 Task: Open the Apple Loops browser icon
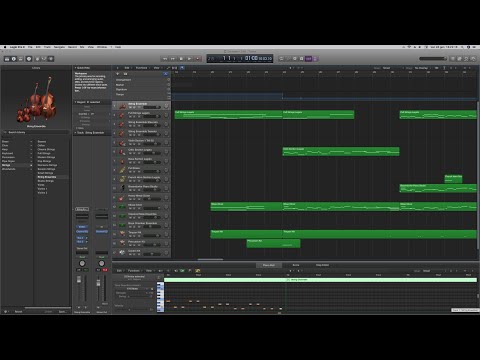coord(466,59)
